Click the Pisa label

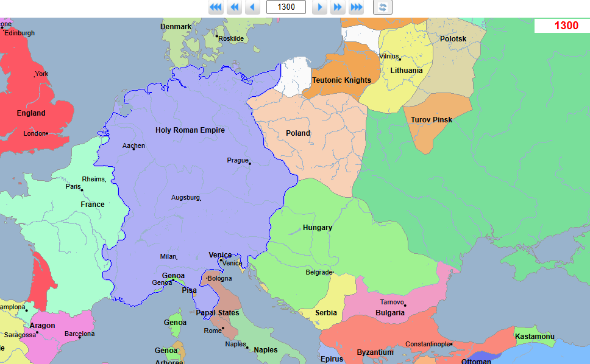tap(190, 290)
